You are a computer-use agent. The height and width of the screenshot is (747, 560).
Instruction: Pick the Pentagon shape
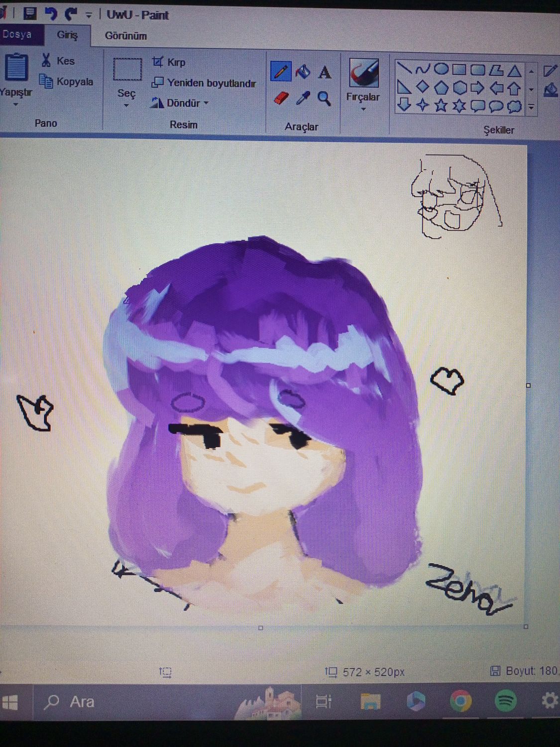pyautogui.click(x=441, y=88)
